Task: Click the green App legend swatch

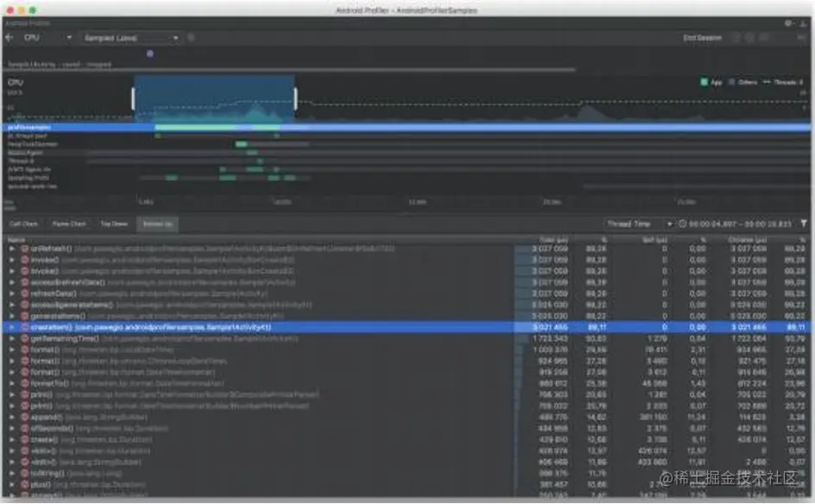Action: pyautogui.click(x=704, y=82)
